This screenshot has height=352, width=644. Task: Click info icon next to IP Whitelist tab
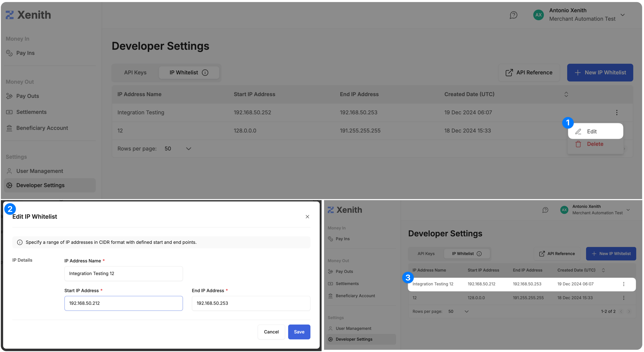(205, 73)
